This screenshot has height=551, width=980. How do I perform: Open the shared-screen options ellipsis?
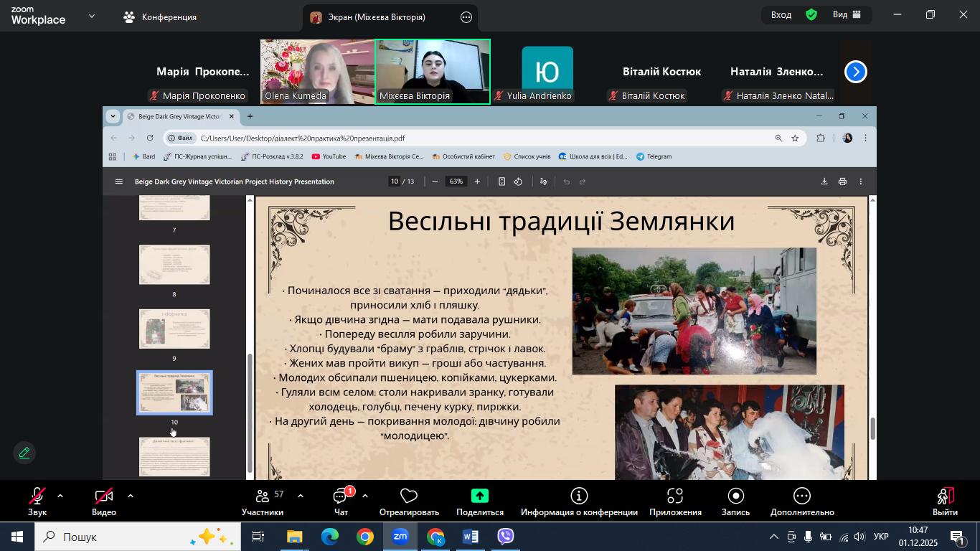coord(466,17)
